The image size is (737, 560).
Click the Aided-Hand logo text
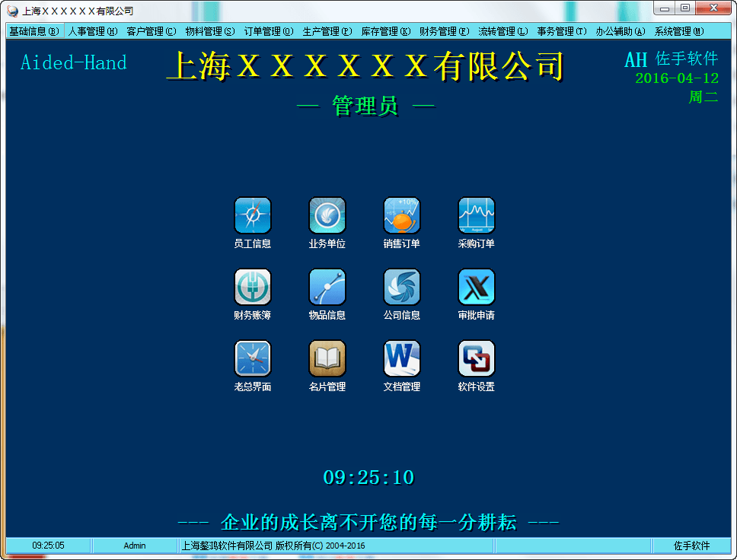[74, 62]
